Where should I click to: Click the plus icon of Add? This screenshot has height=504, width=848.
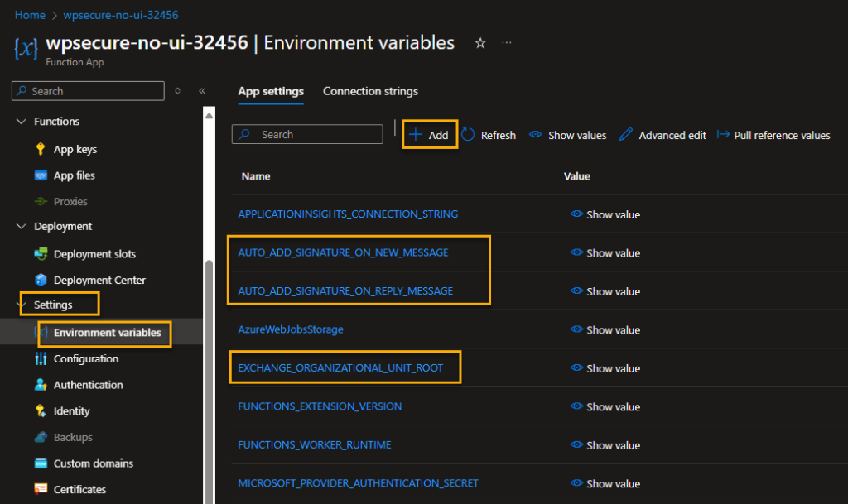416,135
